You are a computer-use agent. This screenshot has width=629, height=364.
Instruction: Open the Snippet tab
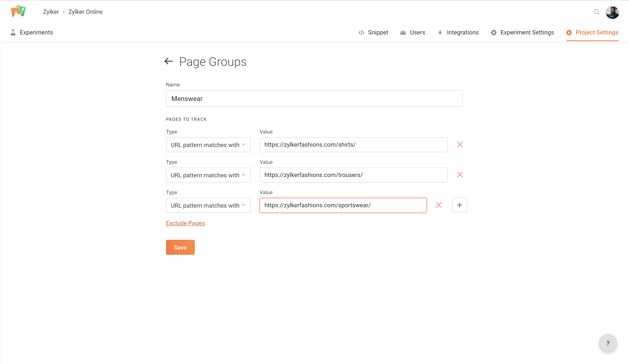(373, 32)
